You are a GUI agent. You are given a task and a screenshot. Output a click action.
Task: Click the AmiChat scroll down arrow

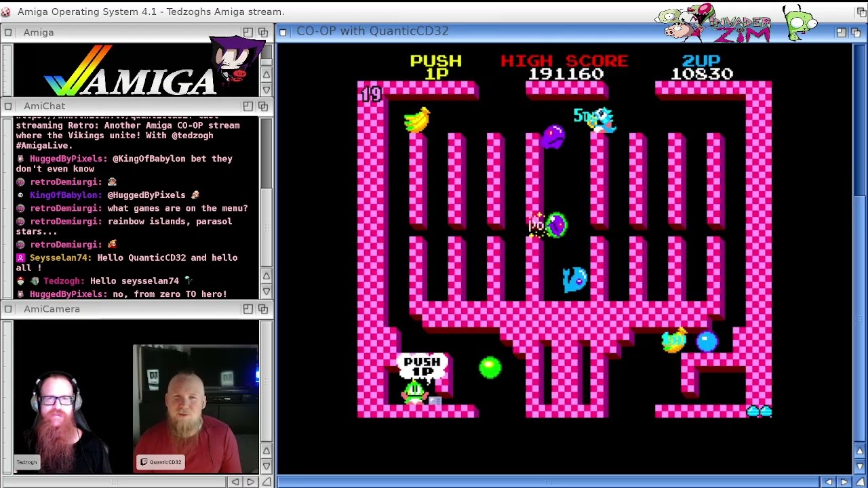click(267, 291)
